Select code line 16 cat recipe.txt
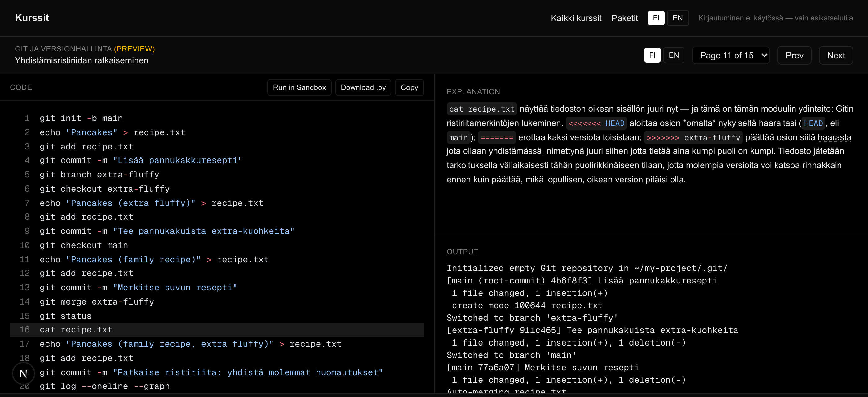The image size is (868, 397). pos(217,330)
